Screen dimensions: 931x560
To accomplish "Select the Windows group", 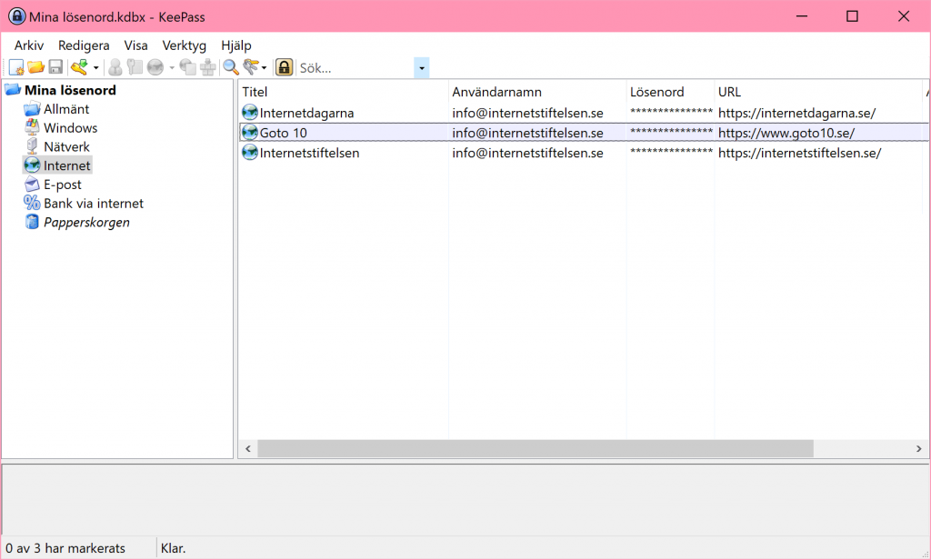I will pyautogui.click(x=71, y=128).
